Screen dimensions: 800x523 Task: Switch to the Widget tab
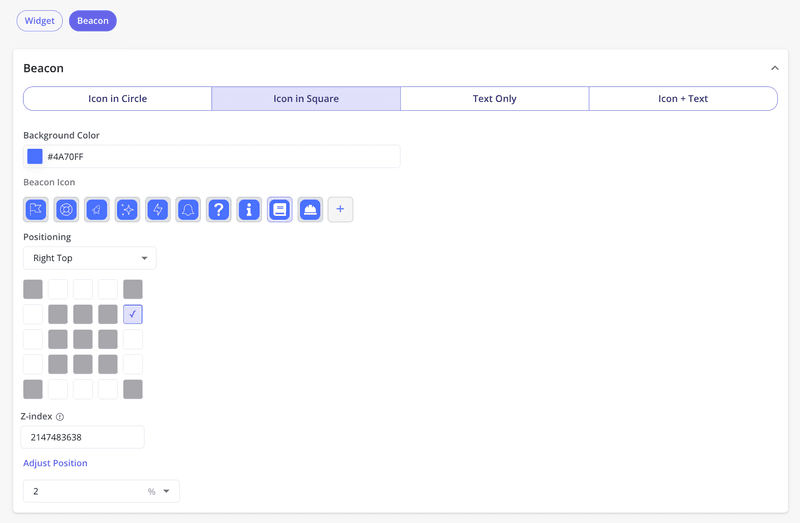[40, 21]
